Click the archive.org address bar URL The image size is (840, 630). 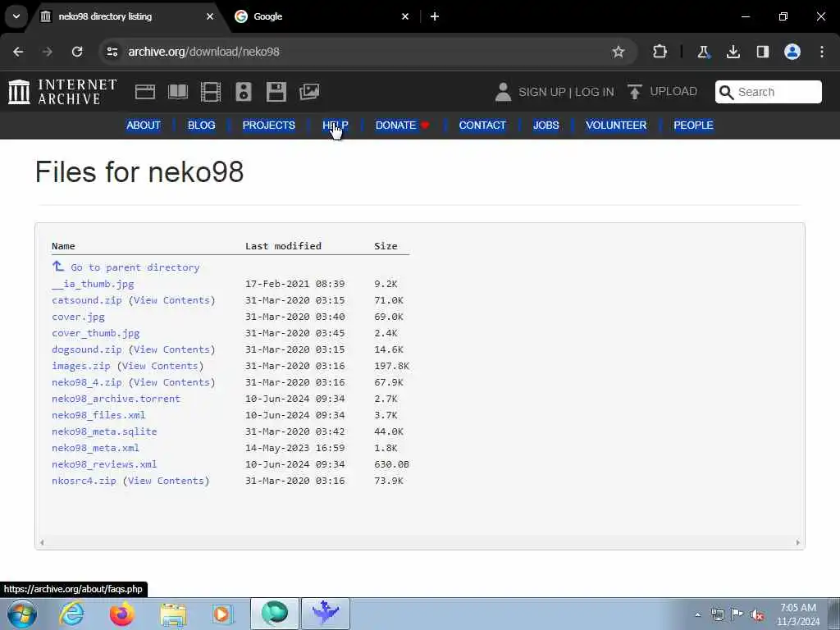203,52
